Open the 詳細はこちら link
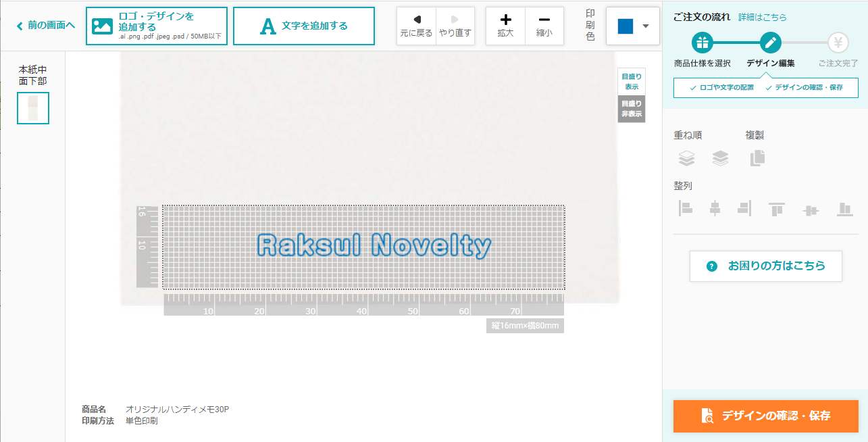868x442 pixels. pyautogui.click(x=763, y=17)
